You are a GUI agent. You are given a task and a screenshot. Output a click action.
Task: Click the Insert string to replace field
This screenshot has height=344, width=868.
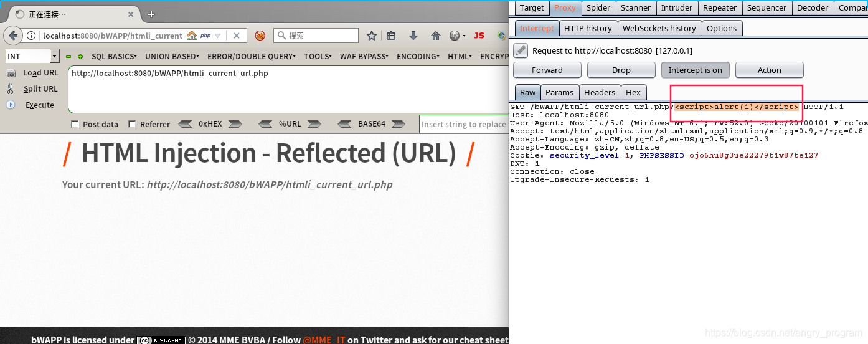pos(463,124)
